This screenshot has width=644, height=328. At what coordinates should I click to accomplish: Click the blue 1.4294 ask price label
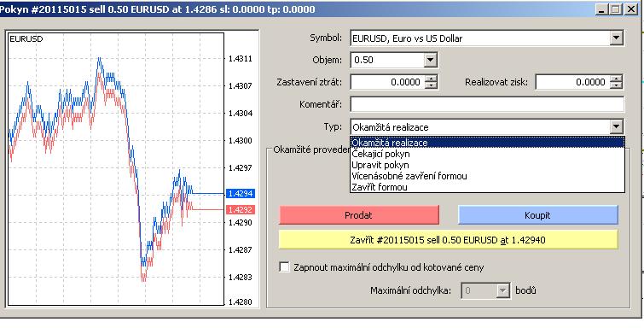pyautogui.click(x=241, y=193)
